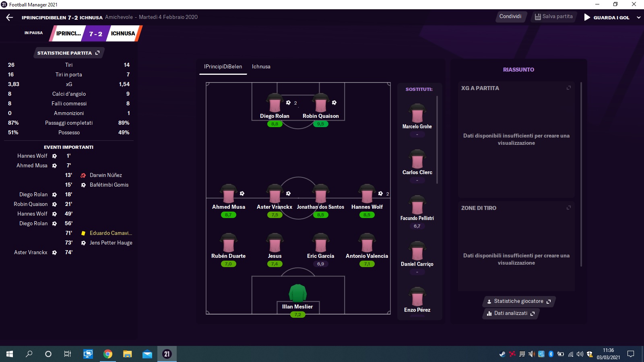The width and height of the screenshot is (644, 362).
Task: Select the Robin Quaison 21' goal event
Action: pyautogui.click(x=43, y=204)
